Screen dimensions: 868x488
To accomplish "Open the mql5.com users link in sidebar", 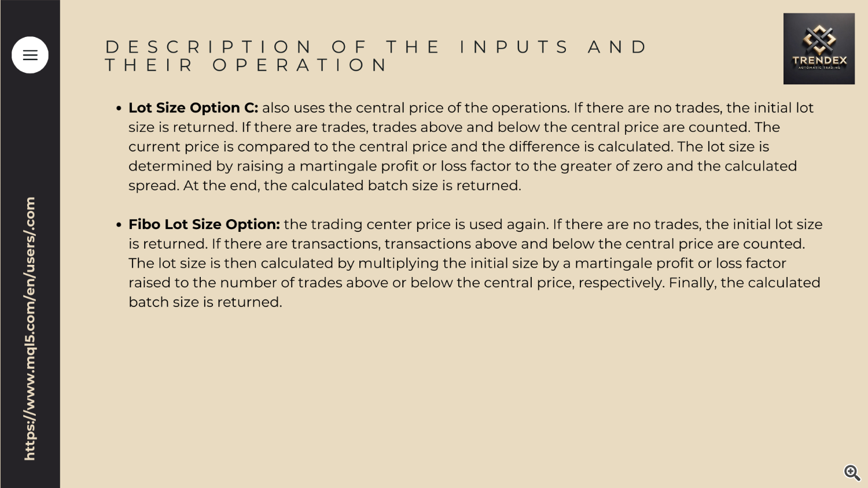I will [30, 328].
